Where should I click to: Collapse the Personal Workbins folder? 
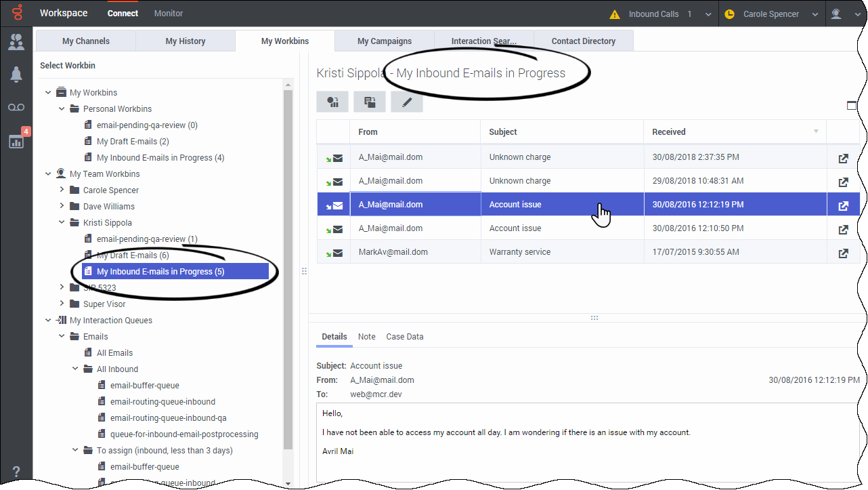click(62, 109)
